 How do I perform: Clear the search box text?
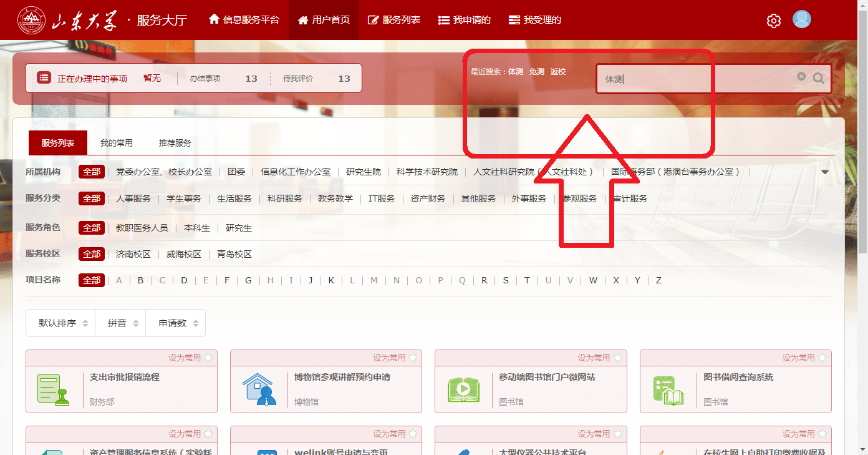(801, 77)
